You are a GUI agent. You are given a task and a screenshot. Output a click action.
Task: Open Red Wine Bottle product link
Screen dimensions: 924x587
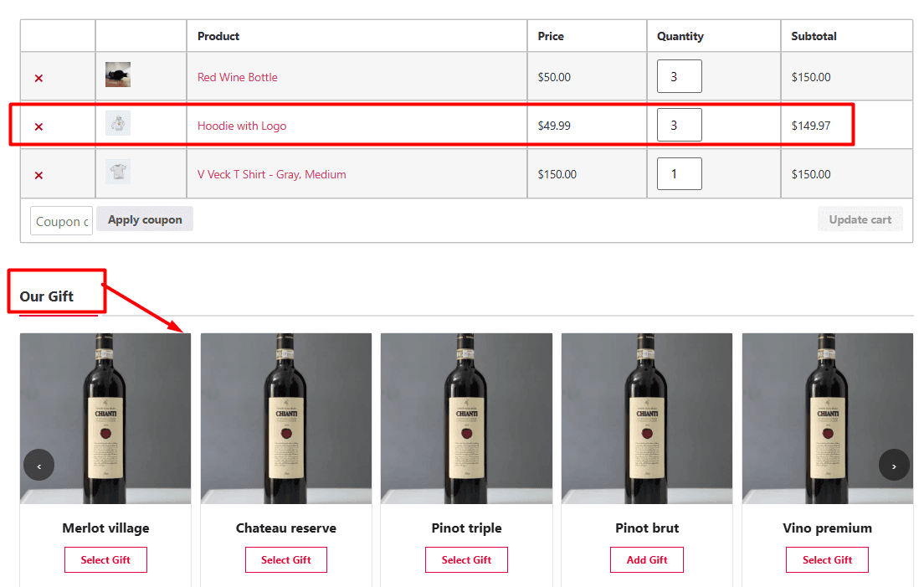[237, 77]
